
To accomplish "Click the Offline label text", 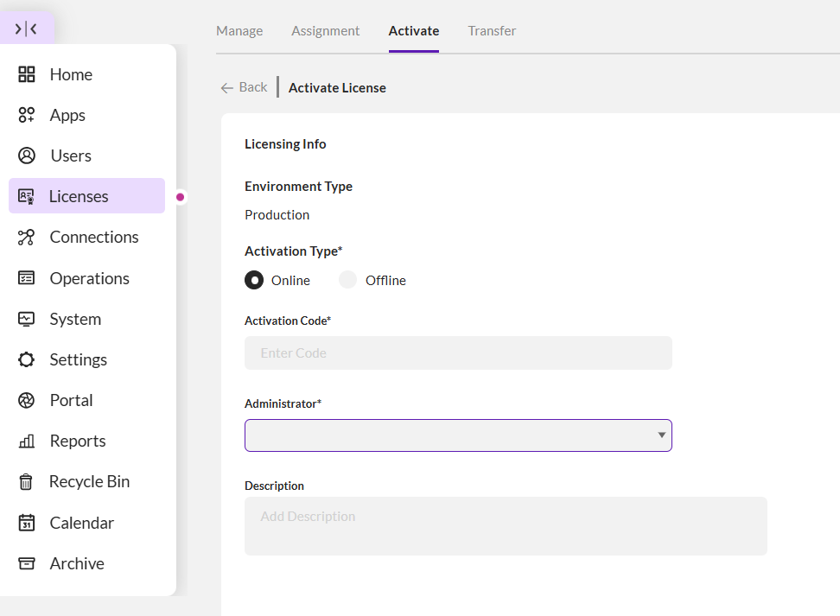I will point(385,280).
